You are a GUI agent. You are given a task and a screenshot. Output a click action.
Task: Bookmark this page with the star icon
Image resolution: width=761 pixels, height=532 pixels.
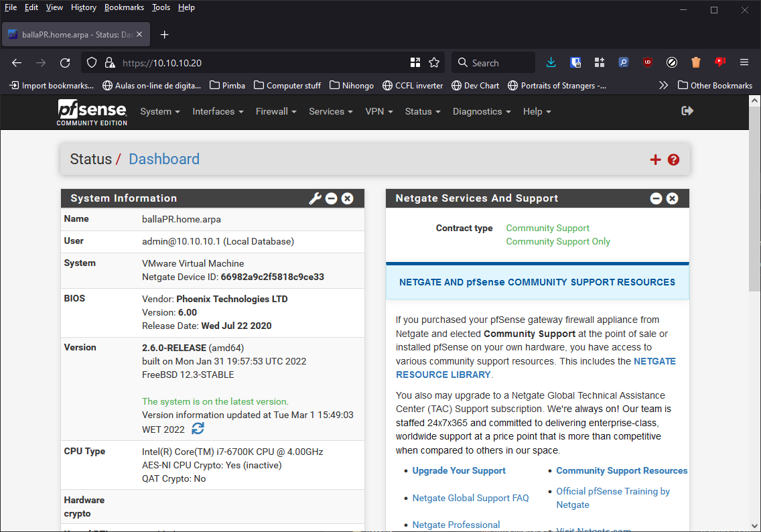pos(434,63)
